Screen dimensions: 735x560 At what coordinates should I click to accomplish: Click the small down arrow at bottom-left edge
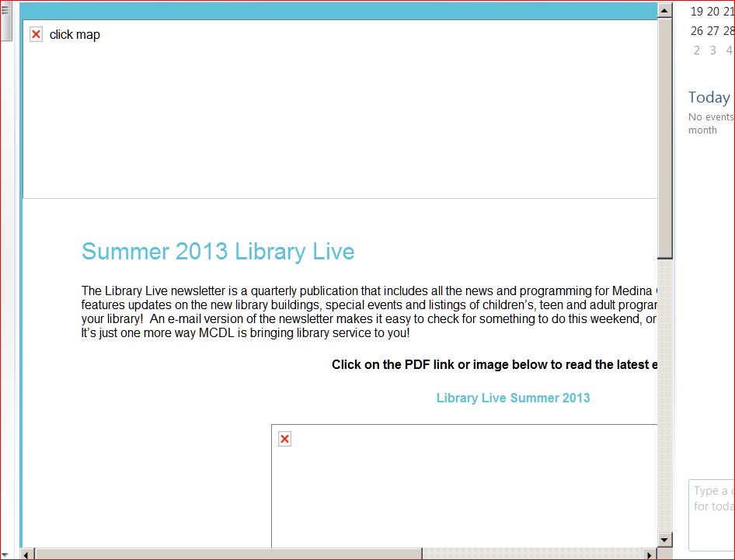tap(5, 555)
